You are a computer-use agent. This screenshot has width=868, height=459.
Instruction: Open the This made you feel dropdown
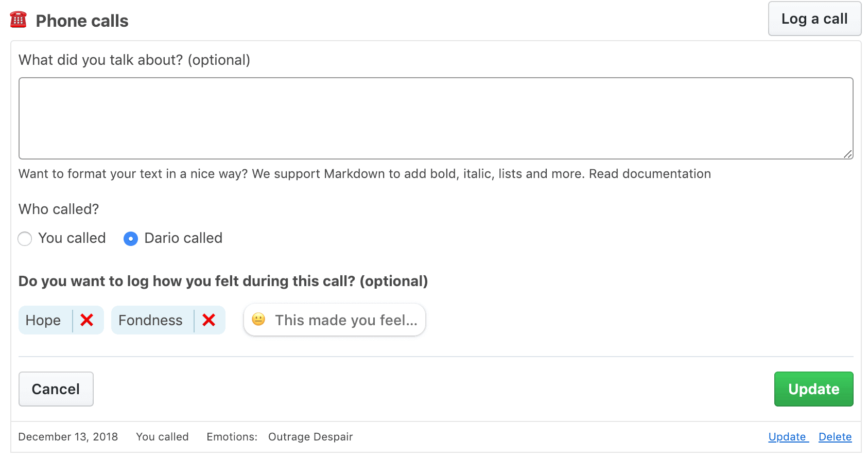335,320
